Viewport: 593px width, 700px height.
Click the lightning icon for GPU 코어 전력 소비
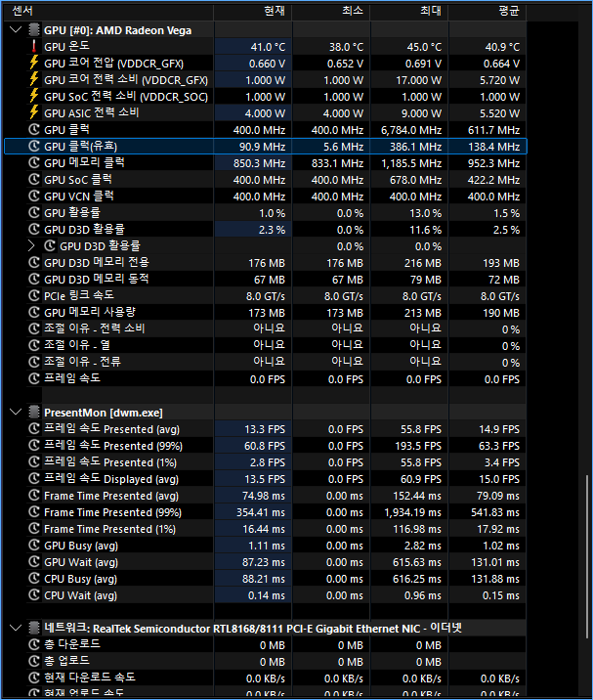34,79
